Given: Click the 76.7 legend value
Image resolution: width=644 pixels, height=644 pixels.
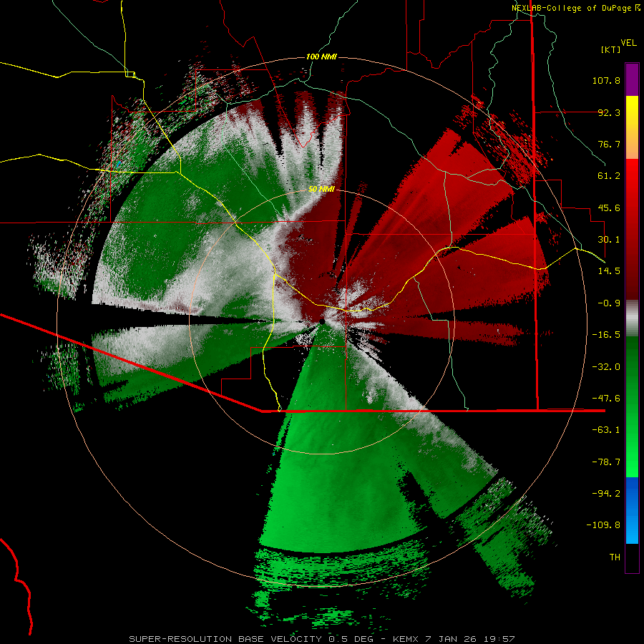Looking at the screenshot, I should pos(609,144).
